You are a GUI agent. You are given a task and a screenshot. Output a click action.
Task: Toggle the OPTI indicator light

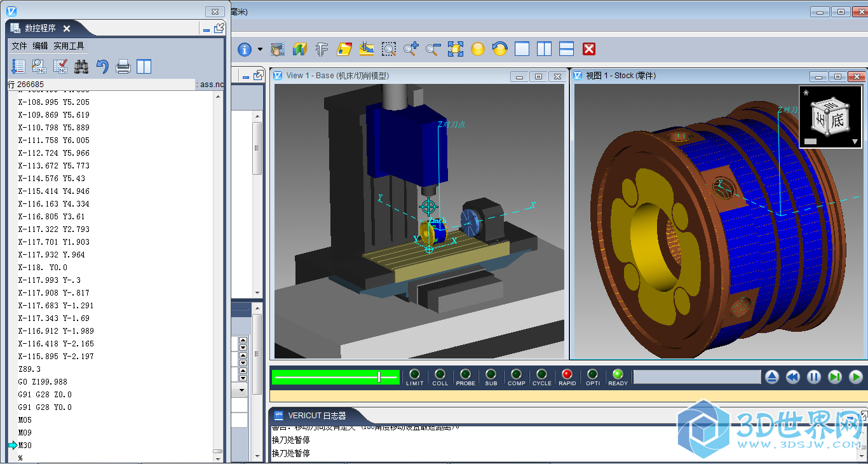[592, 374]
